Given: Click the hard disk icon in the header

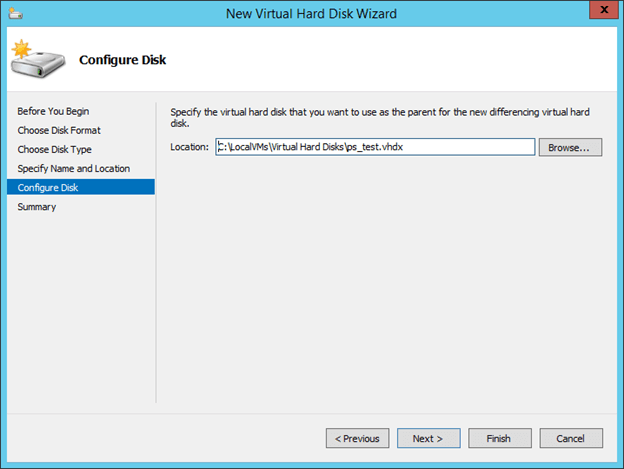Looking at the screenshot, I should coord(36,60).
